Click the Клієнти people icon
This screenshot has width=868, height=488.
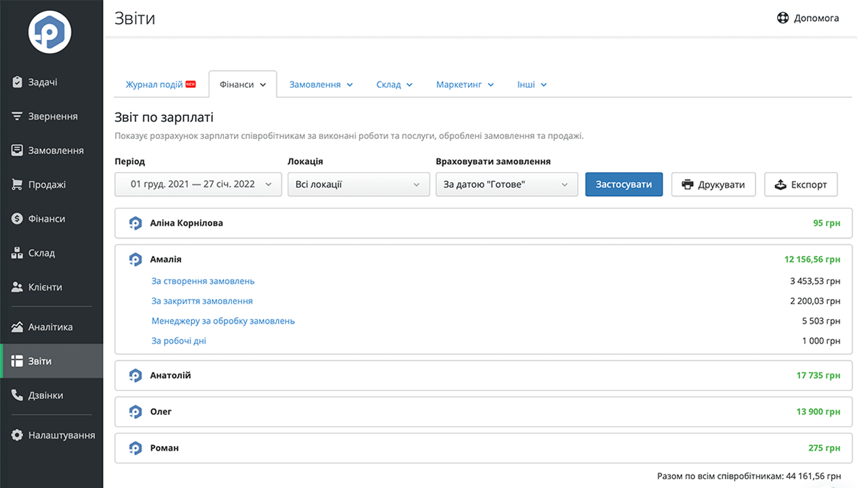[18, 287]
